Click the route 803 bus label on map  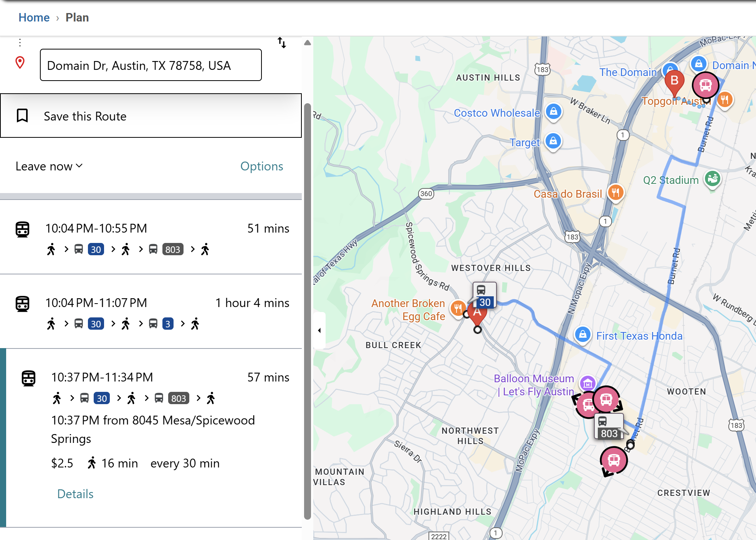tap(609, 427)
